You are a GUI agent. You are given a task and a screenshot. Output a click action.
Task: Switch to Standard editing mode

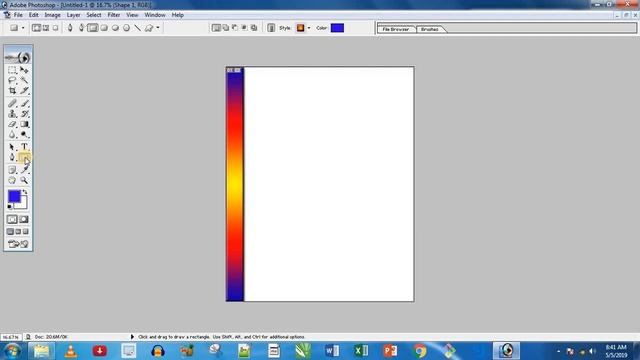pyautogui.click(x=12, y=220)
